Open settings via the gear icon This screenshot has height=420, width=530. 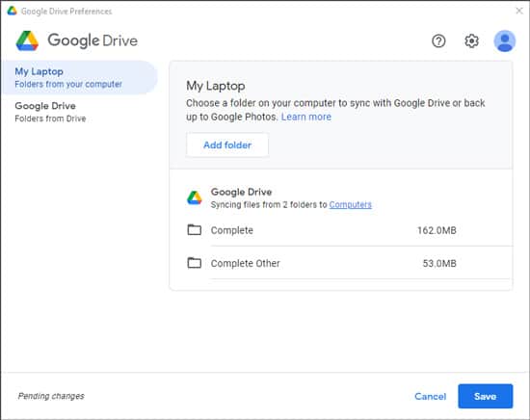(471, 41)
